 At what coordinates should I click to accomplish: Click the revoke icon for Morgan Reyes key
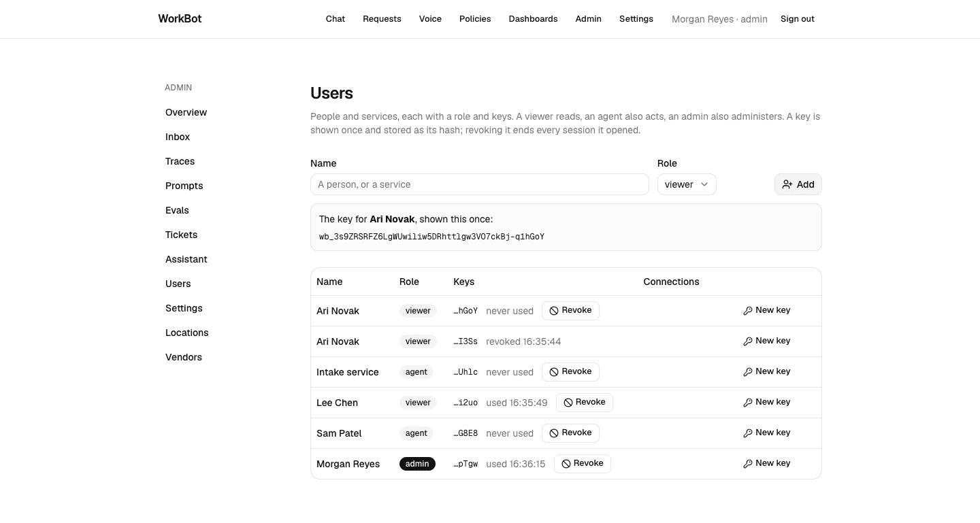(x=566, y=464)
